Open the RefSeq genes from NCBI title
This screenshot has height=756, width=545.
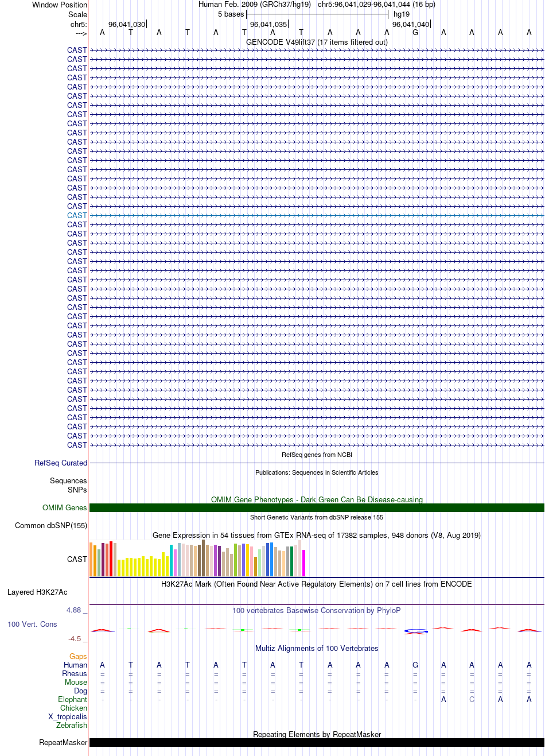click(x=317, y=455)
